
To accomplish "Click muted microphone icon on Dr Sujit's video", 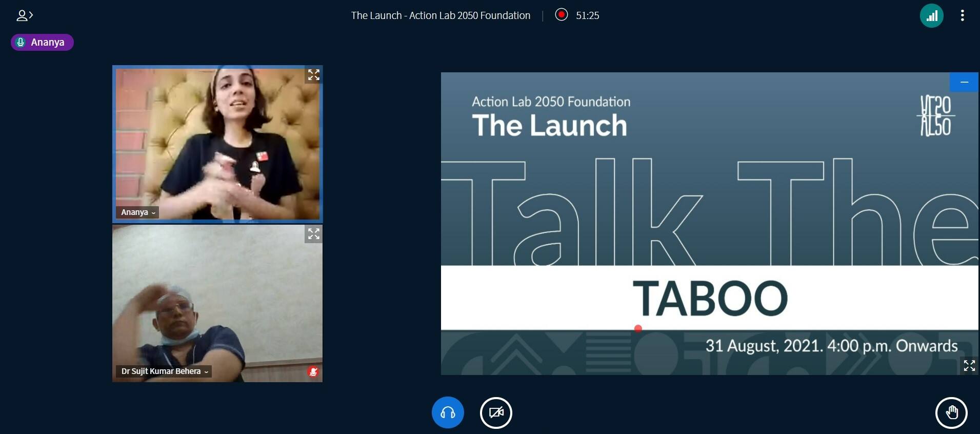I will pos(313,371).
